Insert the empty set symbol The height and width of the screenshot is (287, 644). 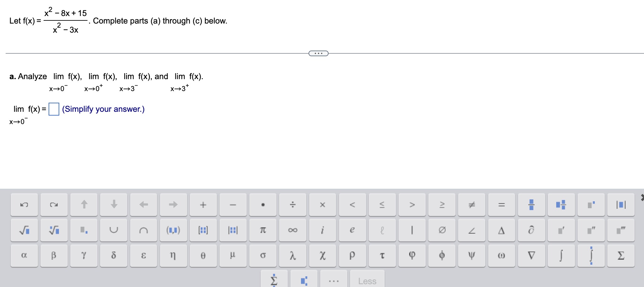(x=442, y=230)
